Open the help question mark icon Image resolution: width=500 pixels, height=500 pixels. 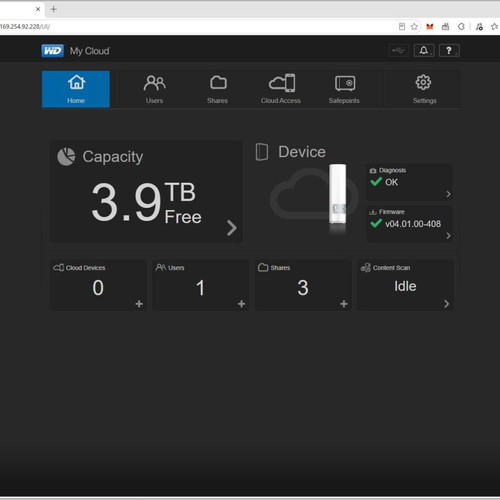(x=449, y=51)
